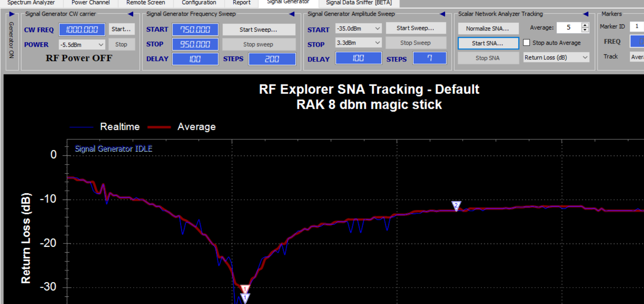Toggle Stop auto Average checkbox
This screenshot has width=644, height=304.
point(526,43)
